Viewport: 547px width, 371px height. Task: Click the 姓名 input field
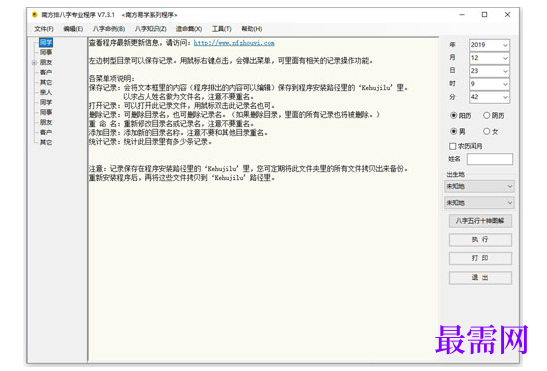490,159
